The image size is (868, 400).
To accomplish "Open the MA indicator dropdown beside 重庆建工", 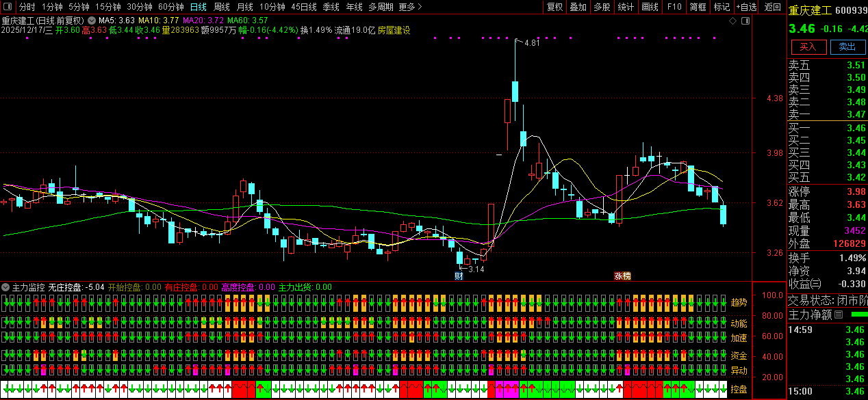I will pyautogui.click(x=91, y=21).
